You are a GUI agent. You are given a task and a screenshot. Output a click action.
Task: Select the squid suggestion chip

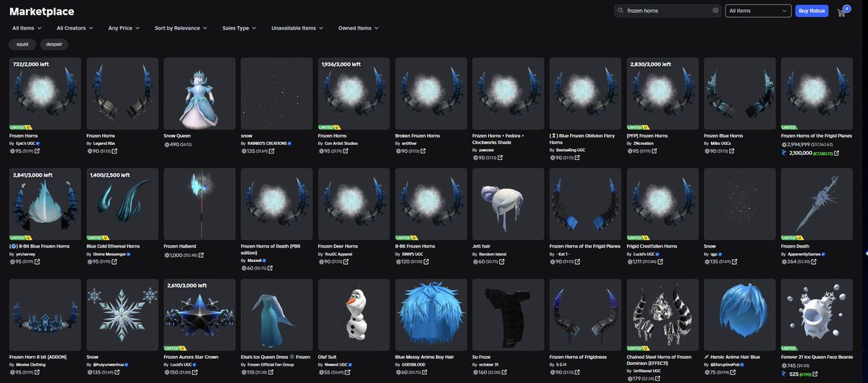coord(22,44)
